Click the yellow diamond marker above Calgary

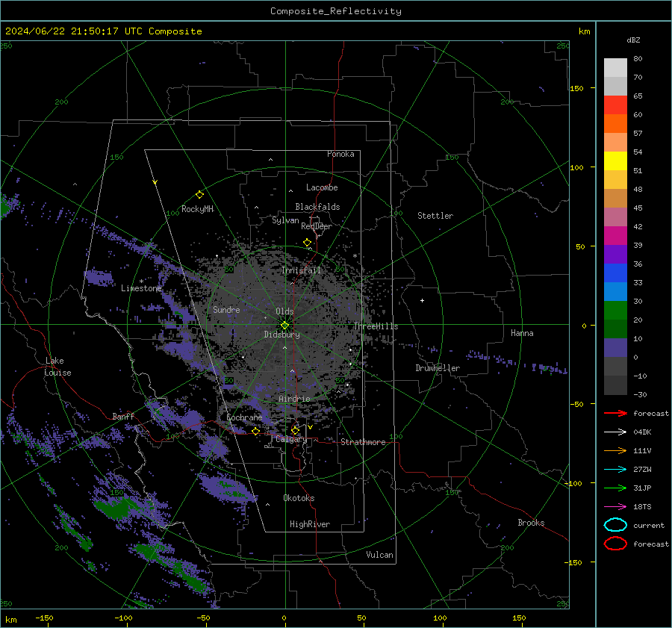coord(295,430)
